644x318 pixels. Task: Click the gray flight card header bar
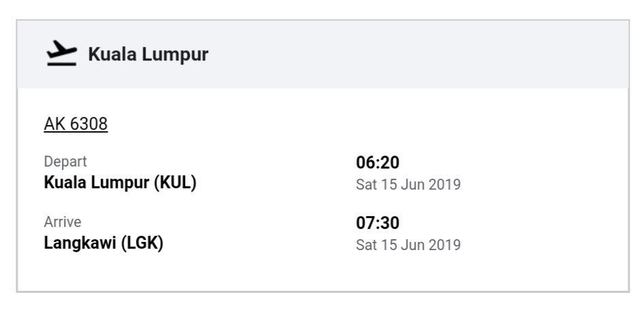point(323,54)
